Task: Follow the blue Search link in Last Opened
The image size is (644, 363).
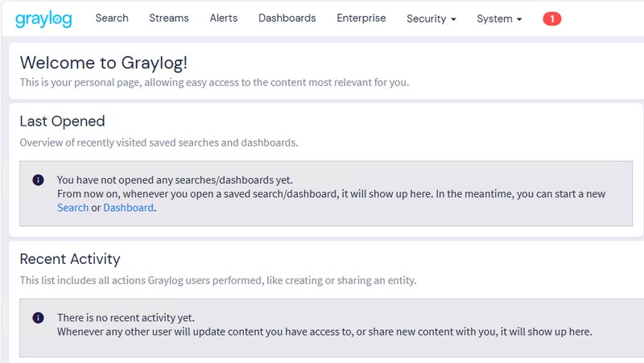Action: (x=72, y=208)
